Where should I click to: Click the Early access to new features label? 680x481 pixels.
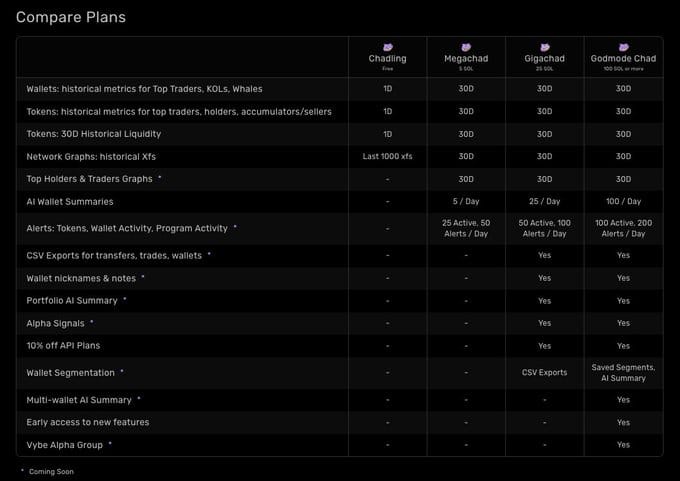click(88, 422)
